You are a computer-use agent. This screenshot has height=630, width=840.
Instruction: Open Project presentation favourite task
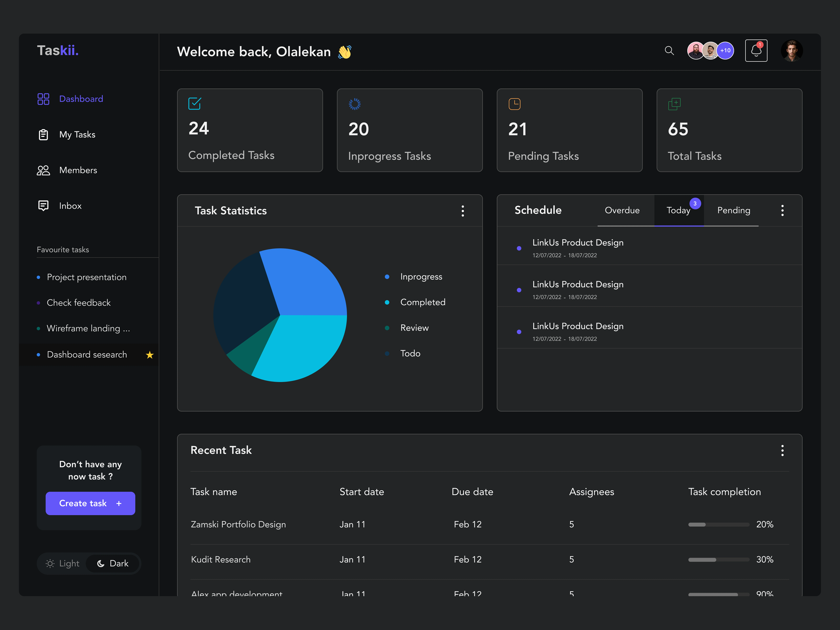[x=87, y=277]
